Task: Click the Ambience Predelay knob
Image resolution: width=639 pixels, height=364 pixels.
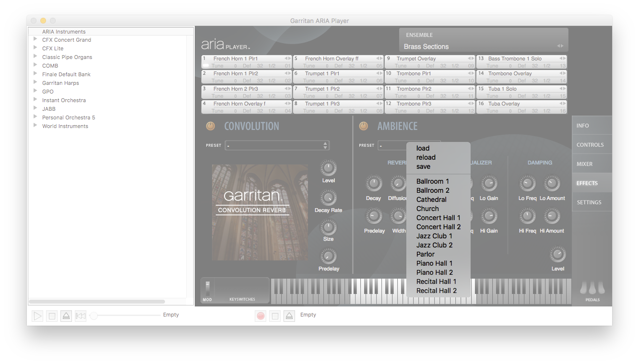Action: pos(373,216)
